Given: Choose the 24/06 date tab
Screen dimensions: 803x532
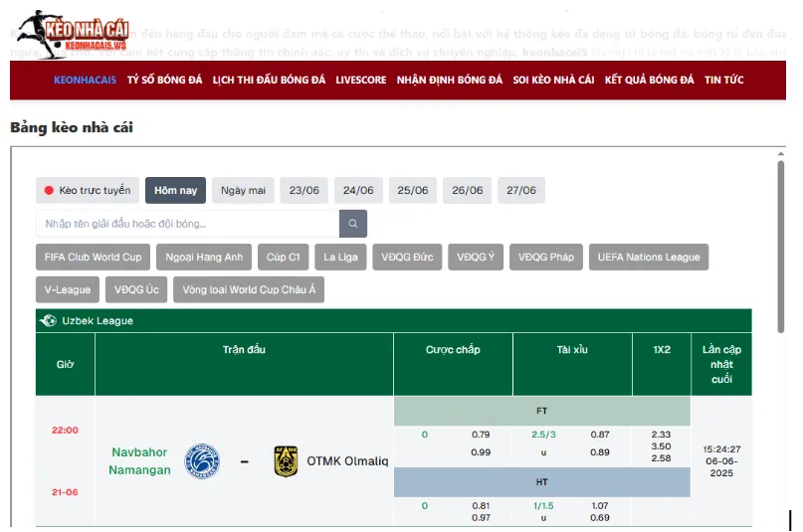Looking at the screenshot, I should [x=358, y=190].
